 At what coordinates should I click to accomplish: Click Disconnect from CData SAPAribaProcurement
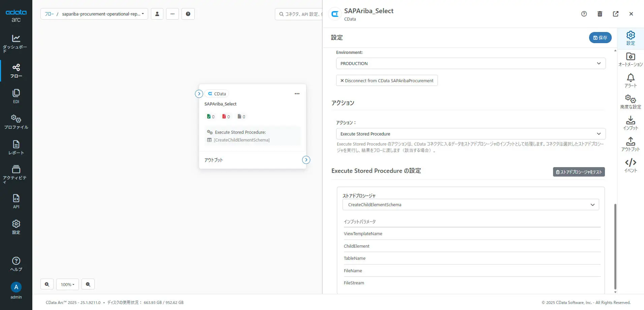coord(387,81)
